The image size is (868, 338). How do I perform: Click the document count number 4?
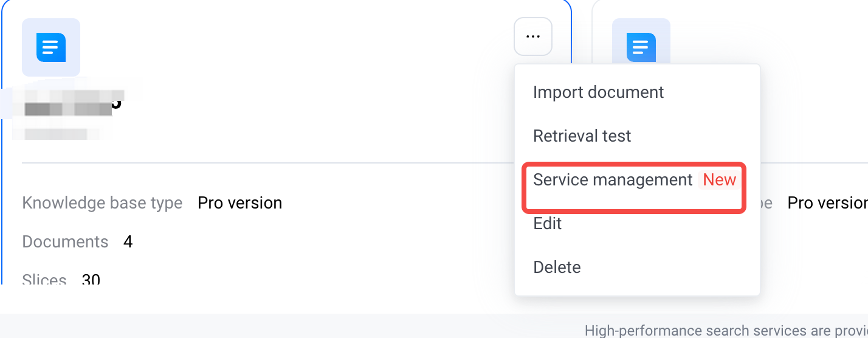click(x=128, y=242)
